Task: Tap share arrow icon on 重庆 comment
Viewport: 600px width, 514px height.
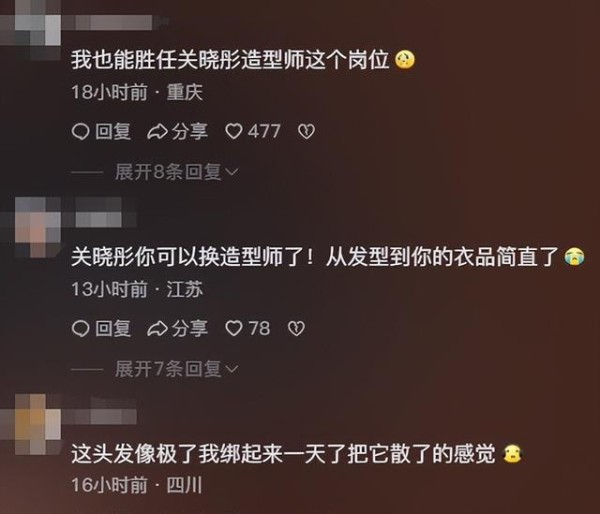Action: pos(157,132)
